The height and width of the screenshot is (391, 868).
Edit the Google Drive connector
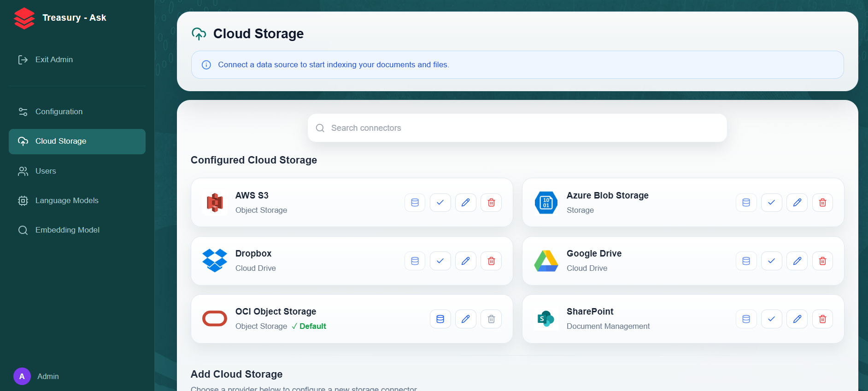[x=797, y=261]
